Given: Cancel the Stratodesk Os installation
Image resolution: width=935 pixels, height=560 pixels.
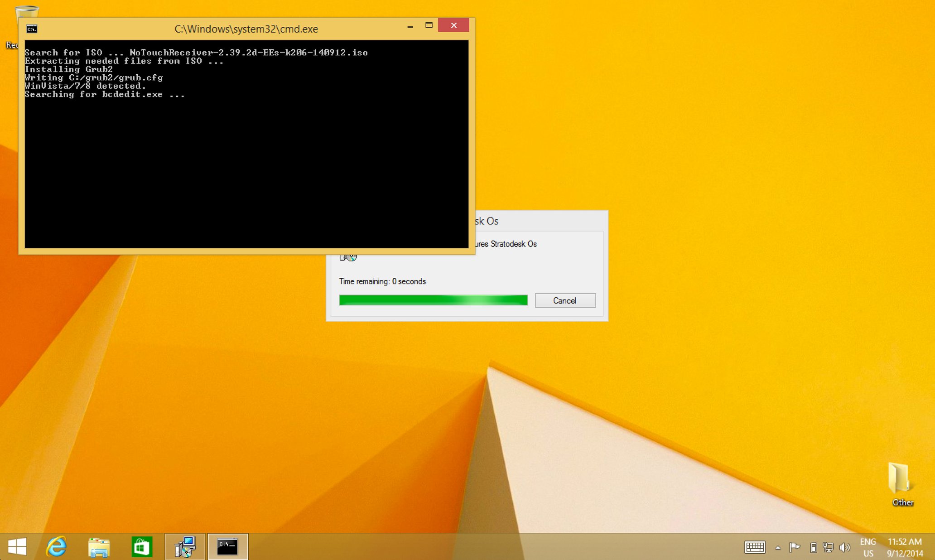Looking at the screenshot, I should click(565, 300).
